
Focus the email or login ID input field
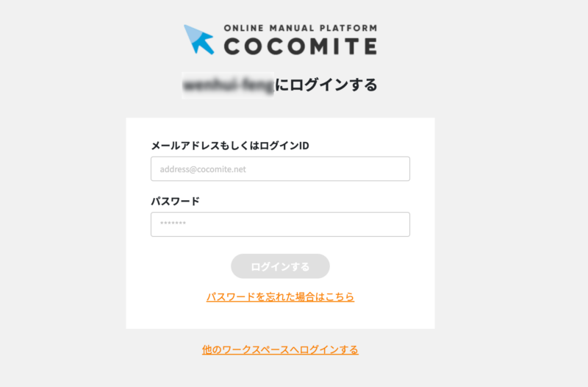tap(280, 168)
